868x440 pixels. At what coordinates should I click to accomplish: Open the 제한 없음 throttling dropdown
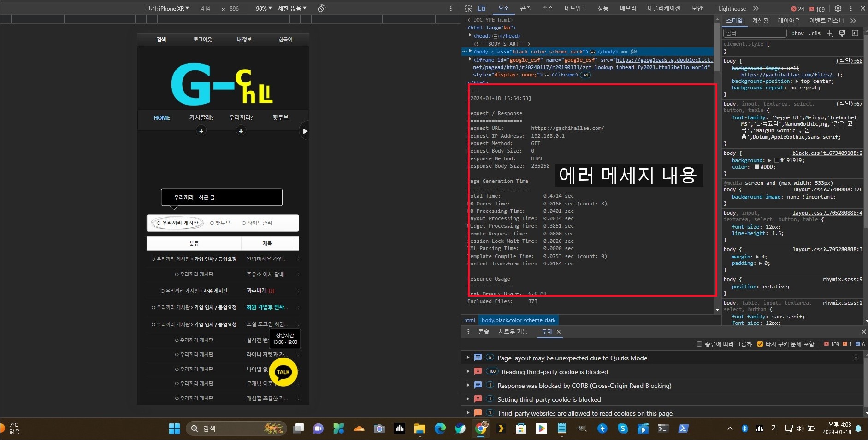click(292, 8)
